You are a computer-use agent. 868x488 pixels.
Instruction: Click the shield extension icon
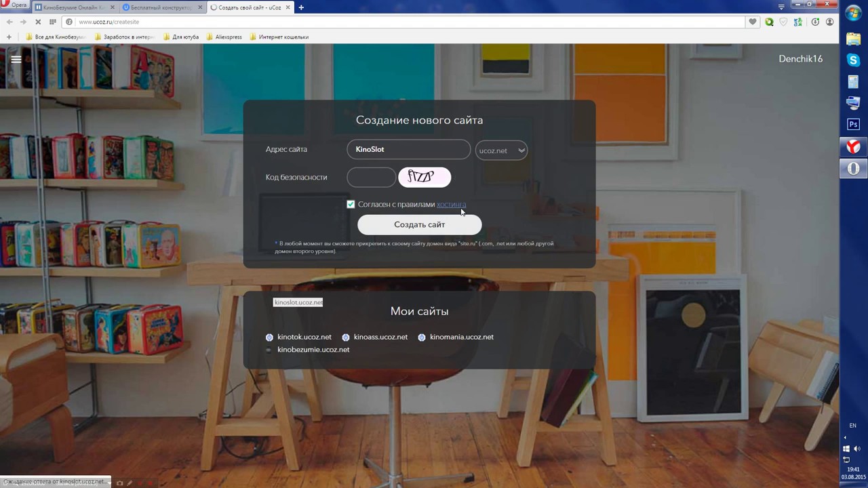(783, 22)
